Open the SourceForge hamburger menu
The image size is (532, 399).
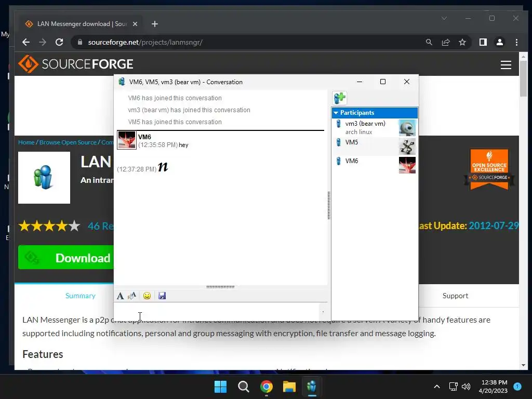point(506,64)
